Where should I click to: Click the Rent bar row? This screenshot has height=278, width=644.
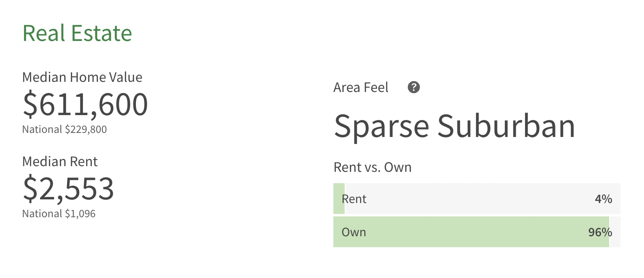point(477,199)
